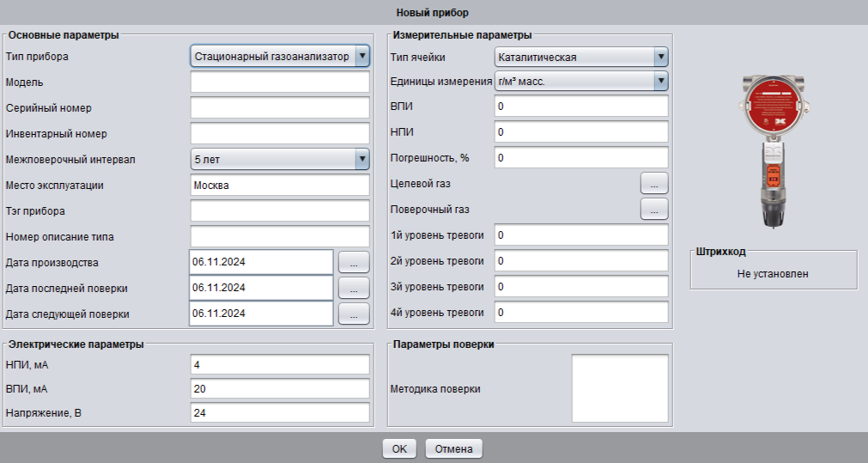Click the Целевой газ selection button

coord(653,183)
